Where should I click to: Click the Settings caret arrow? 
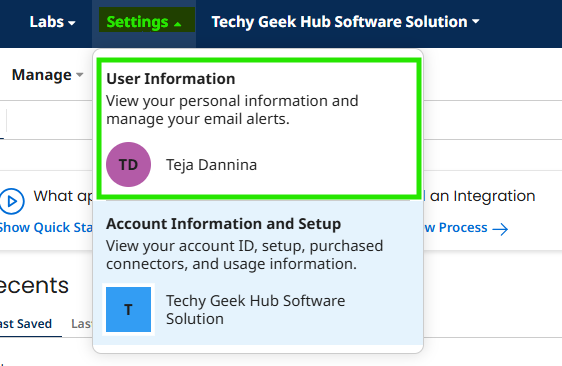(177, 24)
